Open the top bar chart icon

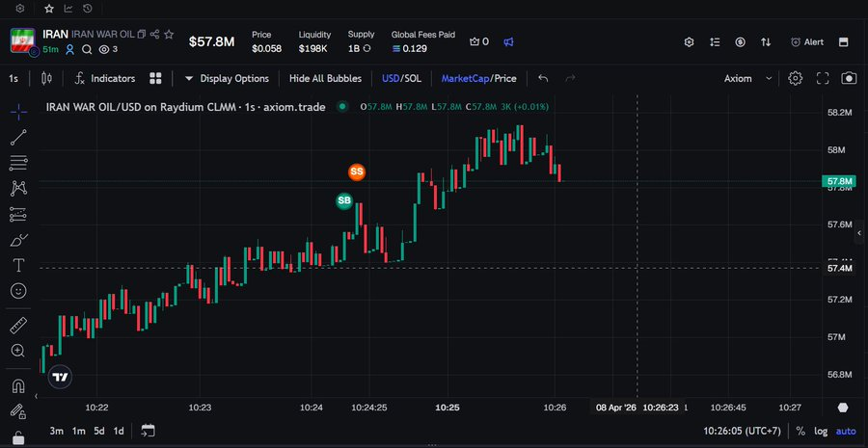(68, 9)
